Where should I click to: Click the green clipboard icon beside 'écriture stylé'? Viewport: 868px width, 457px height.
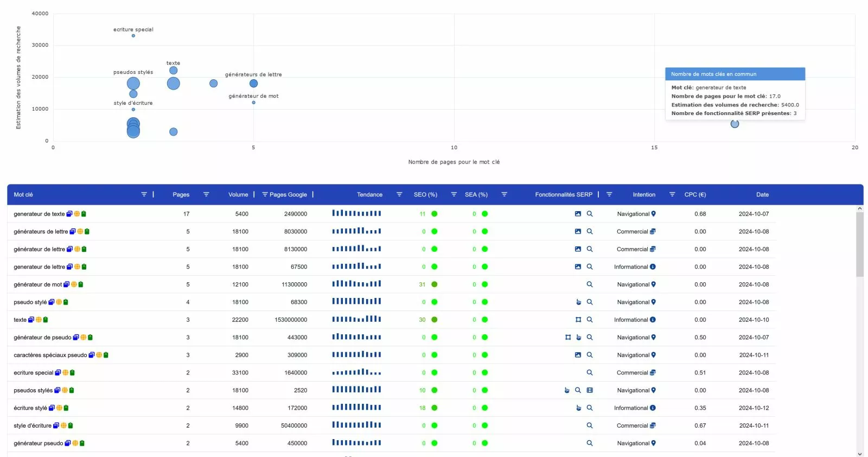[66, 408]
